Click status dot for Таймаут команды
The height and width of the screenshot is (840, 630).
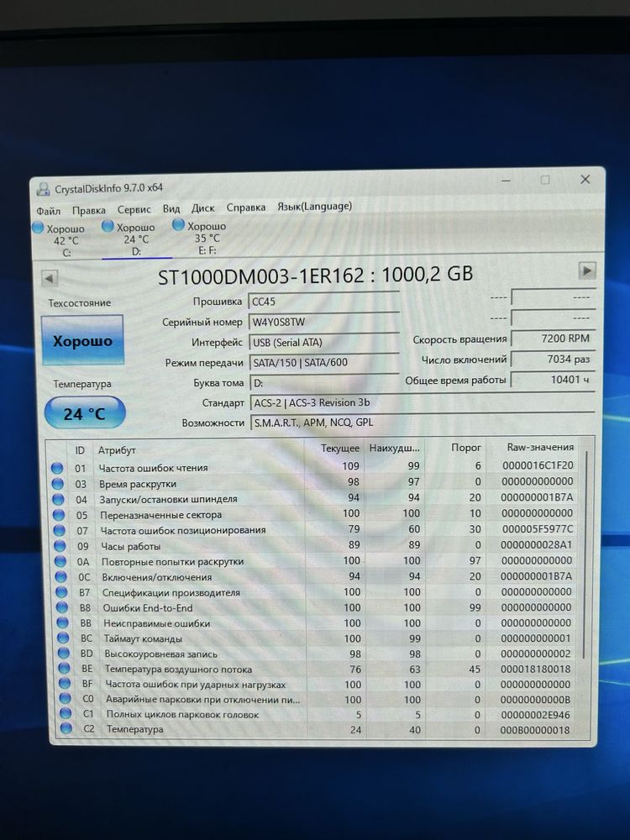click(x=63, y=638)
